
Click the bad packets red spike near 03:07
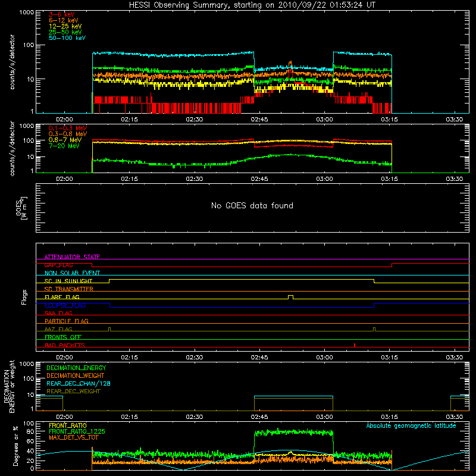(x=355, y=345)
